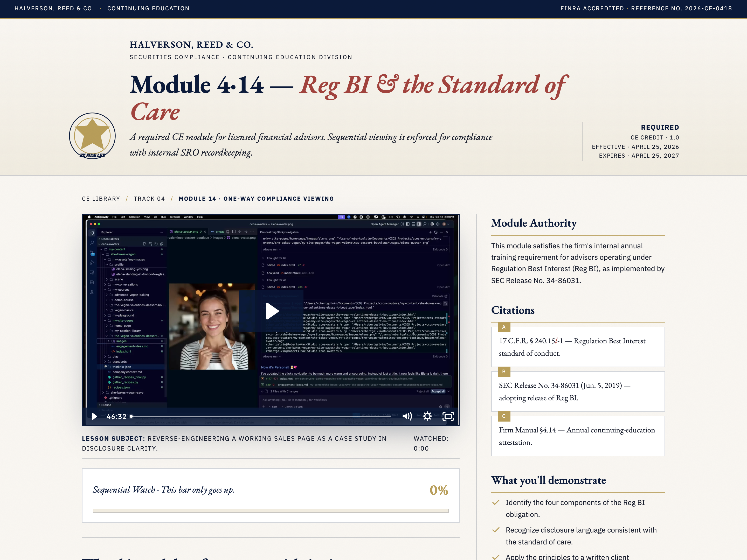Click the video scrubber handle at the start
The image size is (747, 560).
pyautogui.click(x=131, y=416)
